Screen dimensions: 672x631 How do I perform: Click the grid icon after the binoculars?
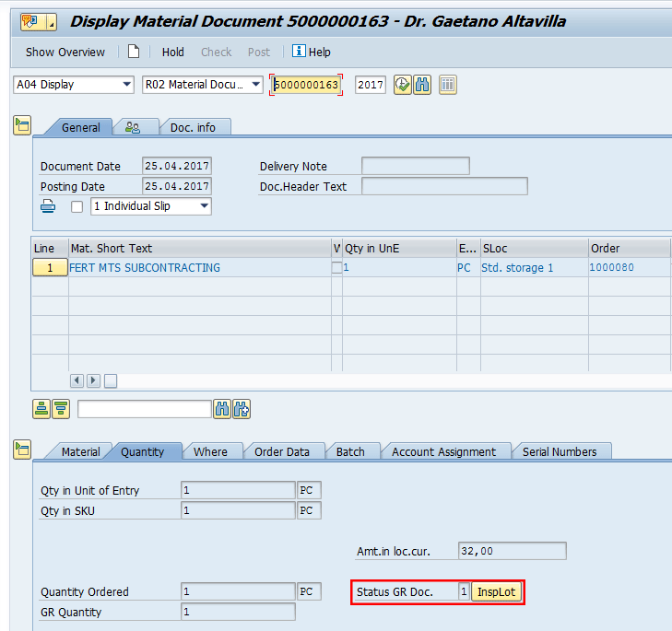[448, 85]
